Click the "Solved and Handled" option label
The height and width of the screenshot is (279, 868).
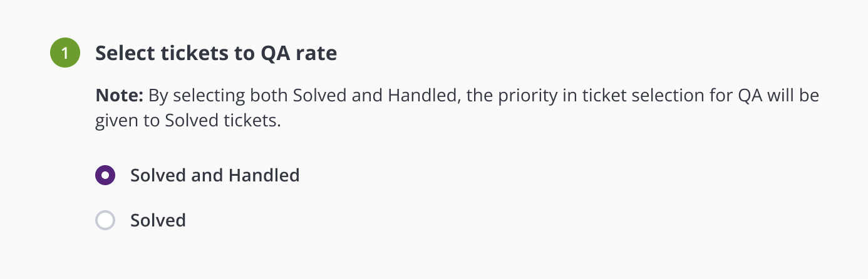point(215,175)
